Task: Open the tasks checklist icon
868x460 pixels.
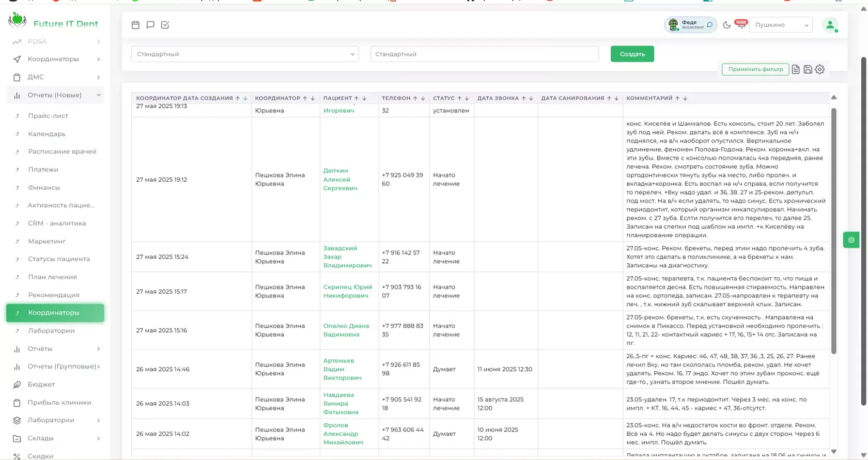Action: 165,25
